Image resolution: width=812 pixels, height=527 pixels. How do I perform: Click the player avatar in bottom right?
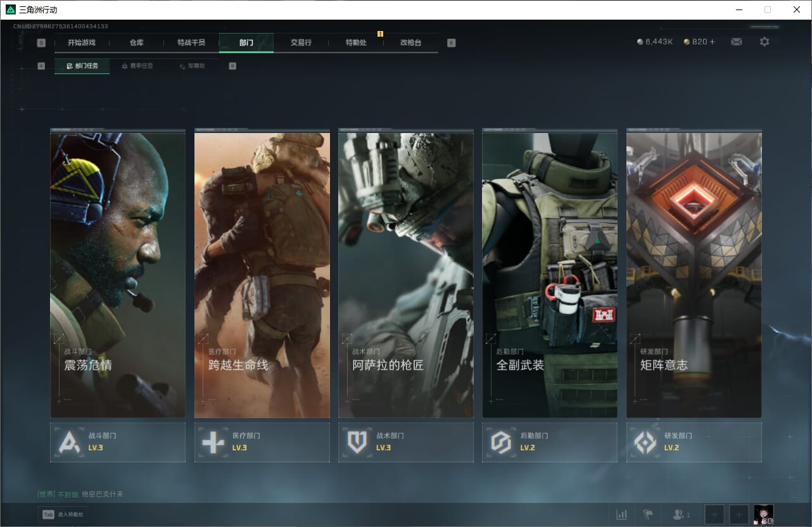[x=763, y=514]
